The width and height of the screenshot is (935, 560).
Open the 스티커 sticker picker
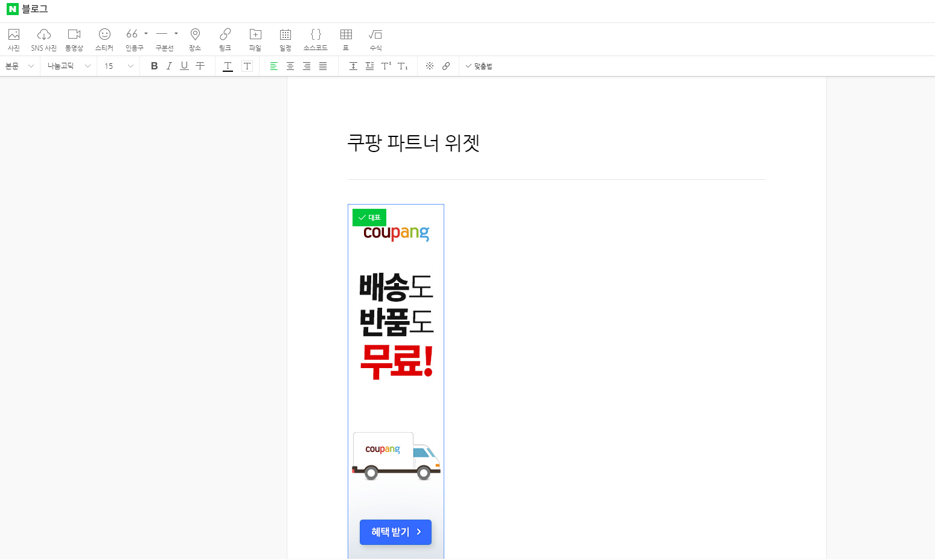click(x=104, y=40)
